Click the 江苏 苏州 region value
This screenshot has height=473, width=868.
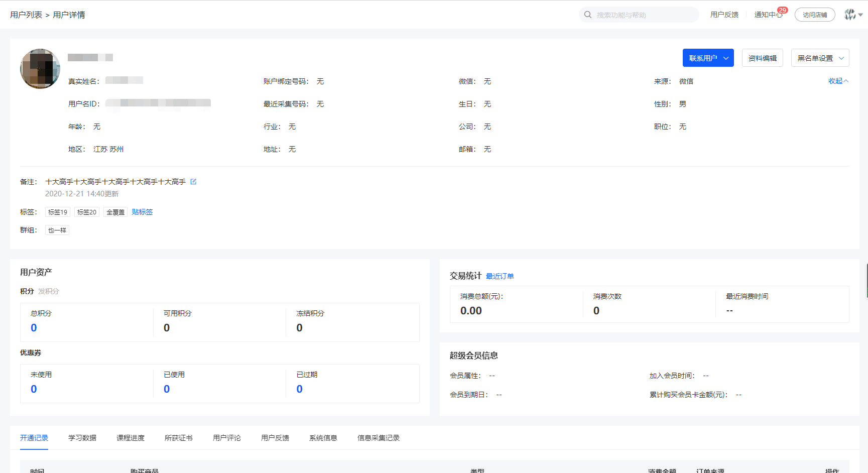(x=108, y=149)
